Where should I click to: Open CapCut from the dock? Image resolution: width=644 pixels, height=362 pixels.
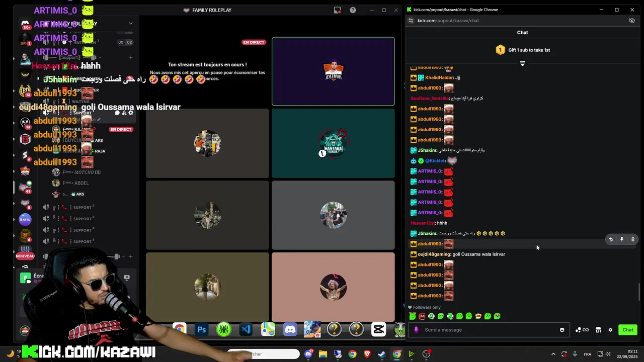(379, 330)
